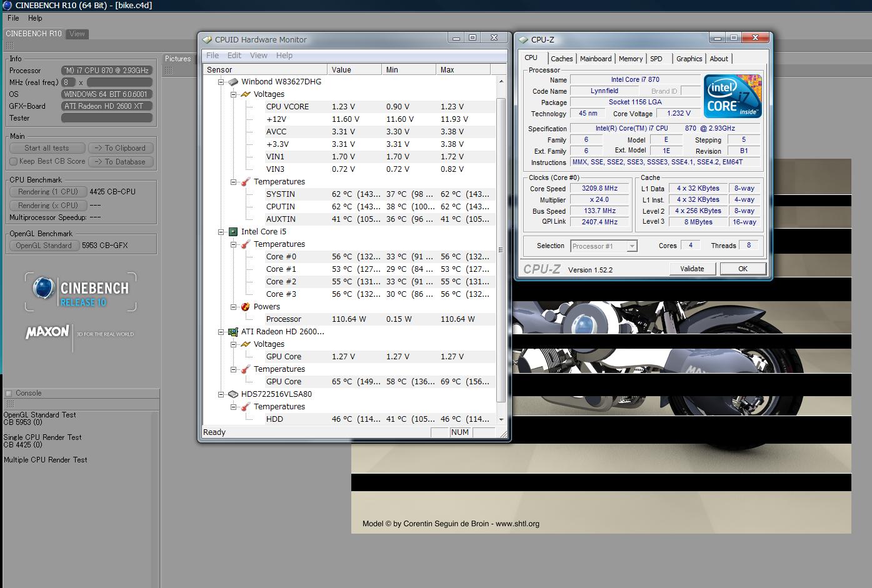Click the Validate button in CPU-Z
This screenshot has height=588, width=872.
[691, 269]
